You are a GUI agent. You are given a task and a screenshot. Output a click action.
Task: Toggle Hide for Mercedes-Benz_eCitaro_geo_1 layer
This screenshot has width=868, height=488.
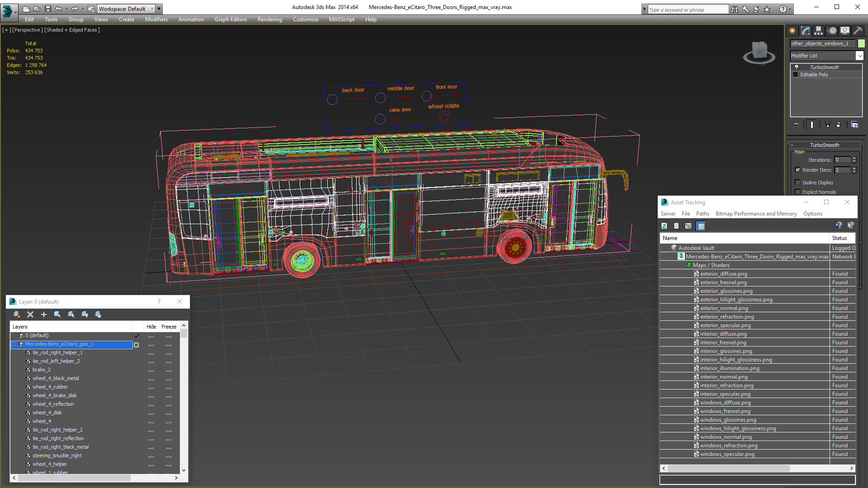(151, 344)
